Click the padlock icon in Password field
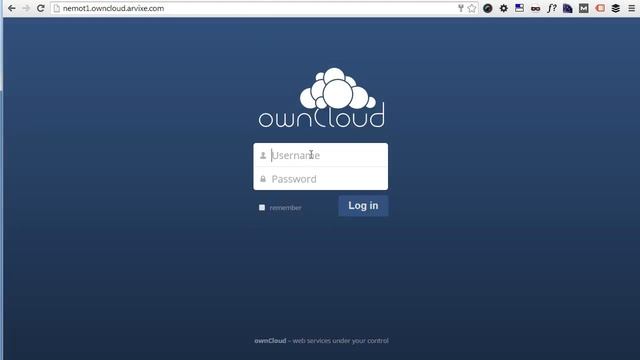Screen dimensions: 640x360 (x=263, y=179)
